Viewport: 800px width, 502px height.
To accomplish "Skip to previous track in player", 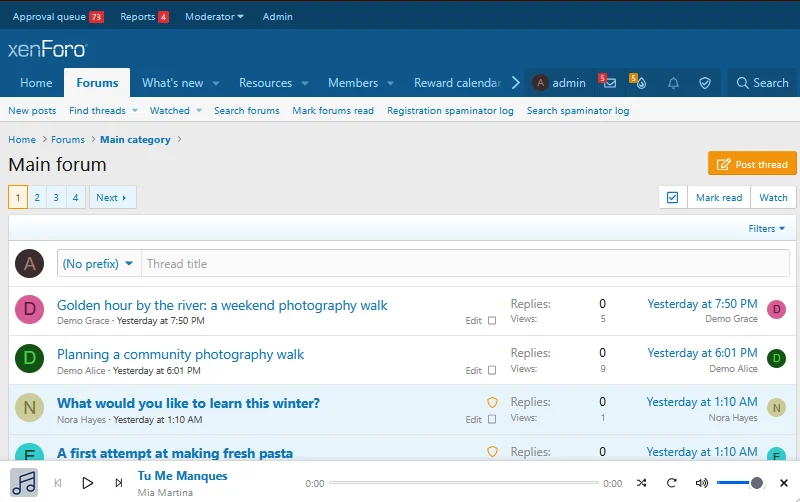I will click(x=58, y=483).
